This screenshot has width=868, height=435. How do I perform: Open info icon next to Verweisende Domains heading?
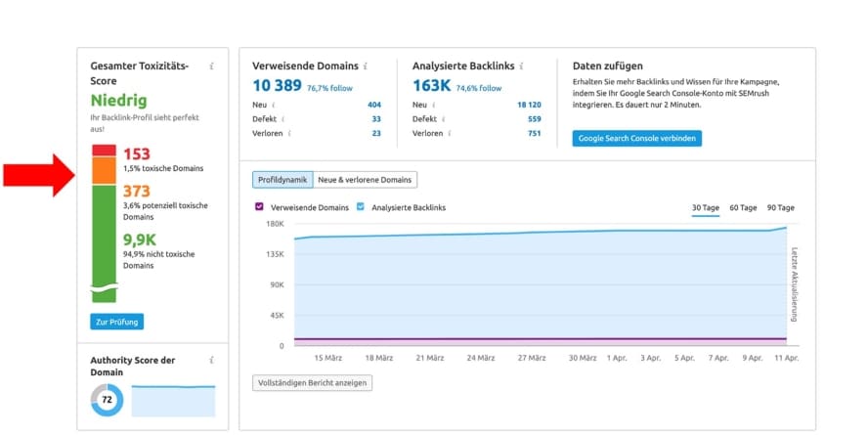click(x=366, y=66)
